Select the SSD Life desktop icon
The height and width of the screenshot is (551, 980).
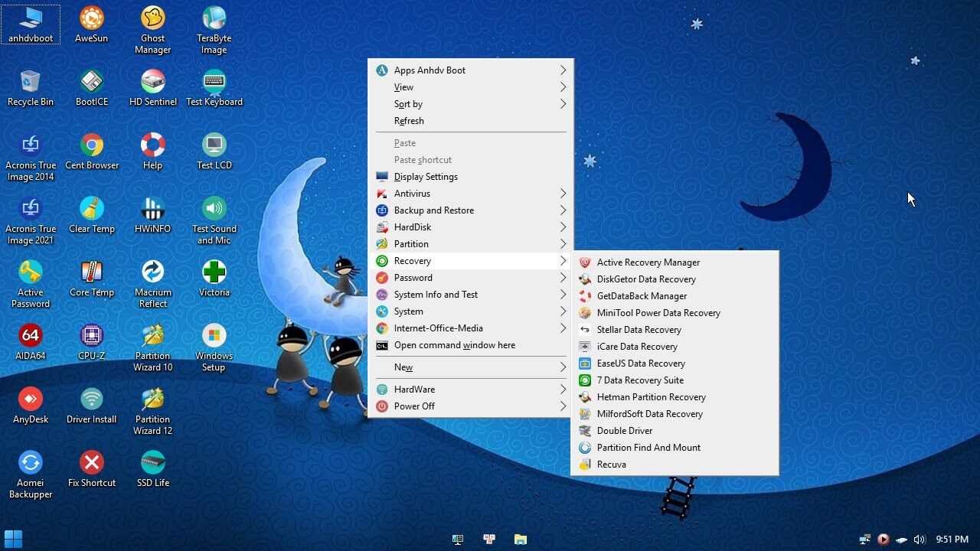coord(152,469)
